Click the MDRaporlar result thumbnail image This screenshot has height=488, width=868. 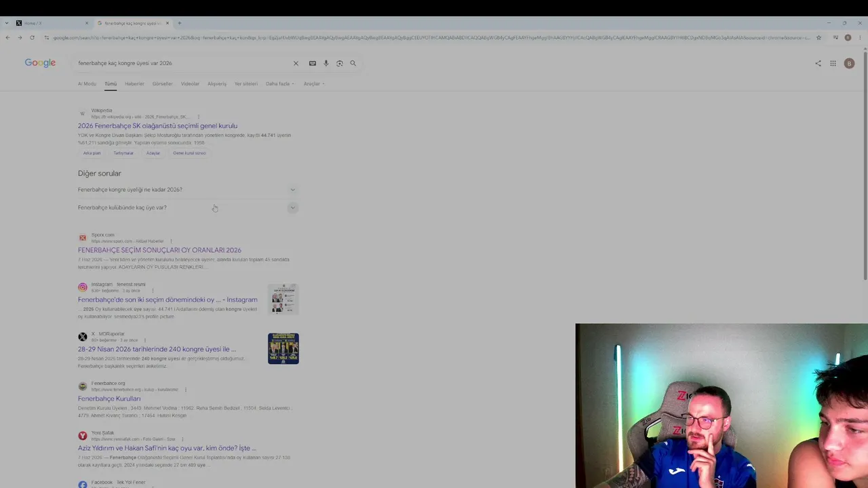click(x=283, y=348)
